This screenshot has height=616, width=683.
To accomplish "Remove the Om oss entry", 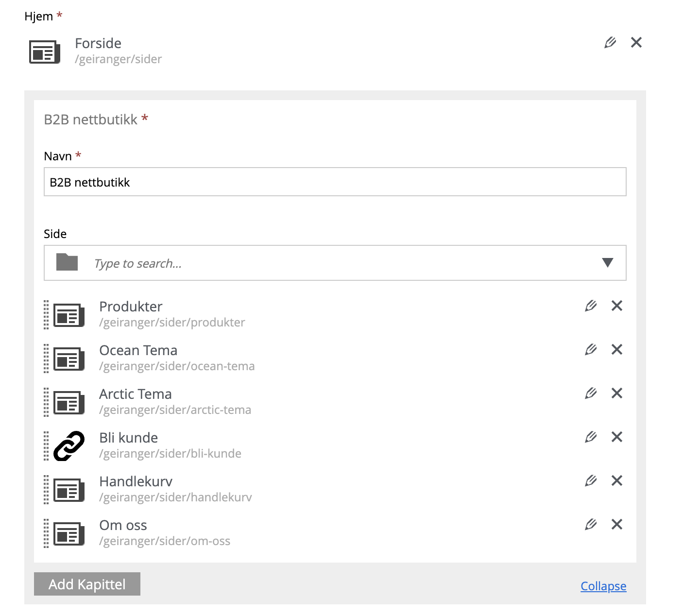I will point(617,524).
